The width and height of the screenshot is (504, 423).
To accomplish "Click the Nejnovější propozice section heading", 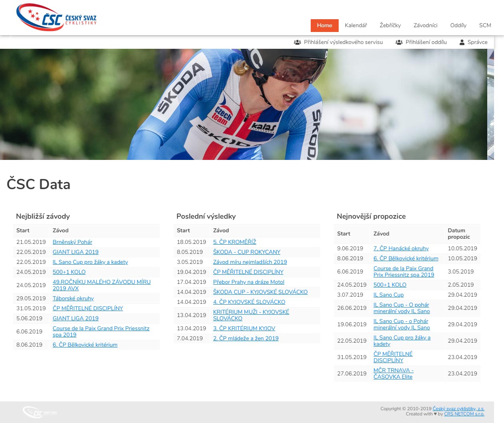I will click(x=371, y=216).
